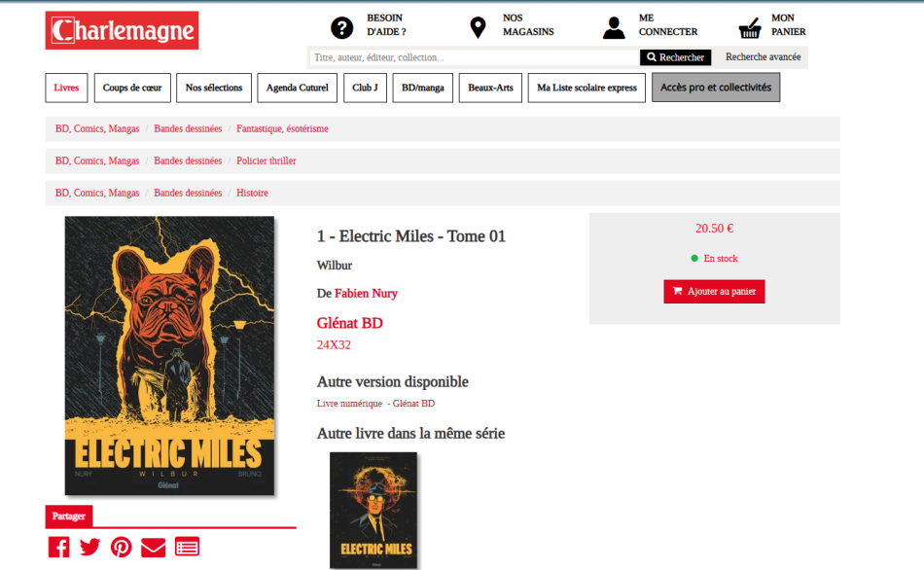The image size is (924, 570).
Task: Open the other Electric Miles series thumbnail
Action: pyautogui.click(x=373, y=510)
